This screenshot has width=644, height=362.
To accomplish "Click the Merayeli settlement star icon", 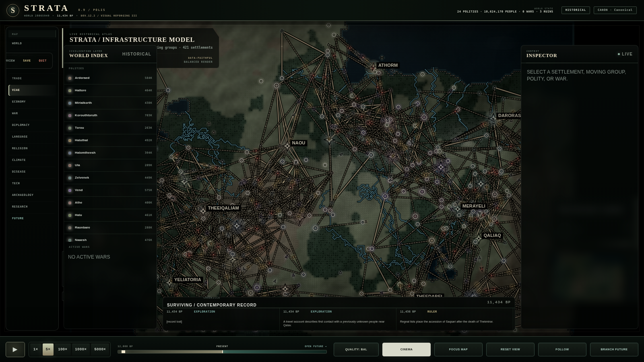I will tap(458, 209).
